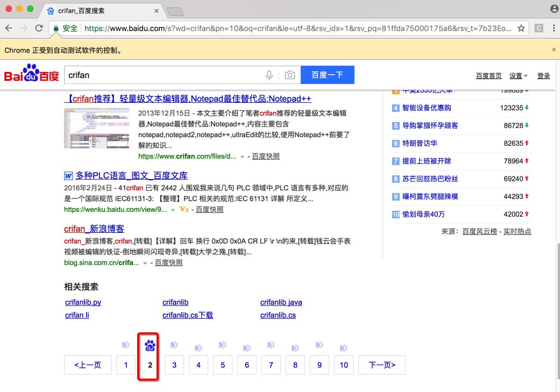Click the paw icon above page 9

pyautogui.click(x=320, y=345)
